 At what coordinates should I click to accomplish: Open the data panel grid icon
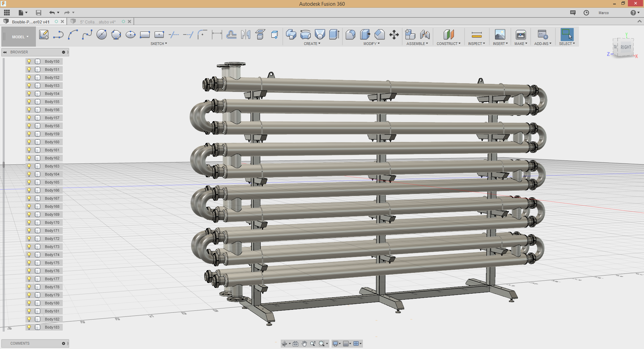click(7, 13)
